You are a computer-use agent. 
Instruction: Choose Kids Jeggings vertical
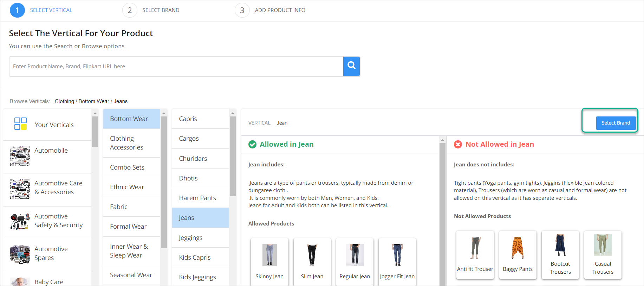[200, 277]
